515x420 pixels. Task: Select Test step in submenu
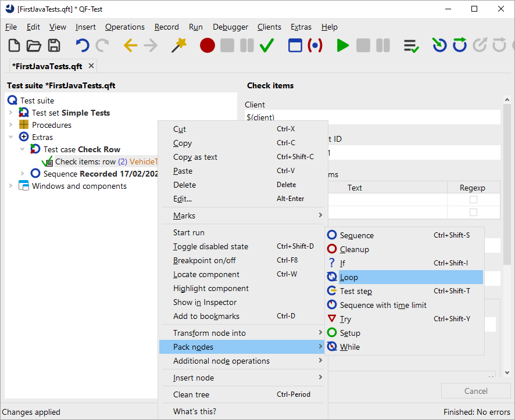pyautogui.click(x=405, y=291)
